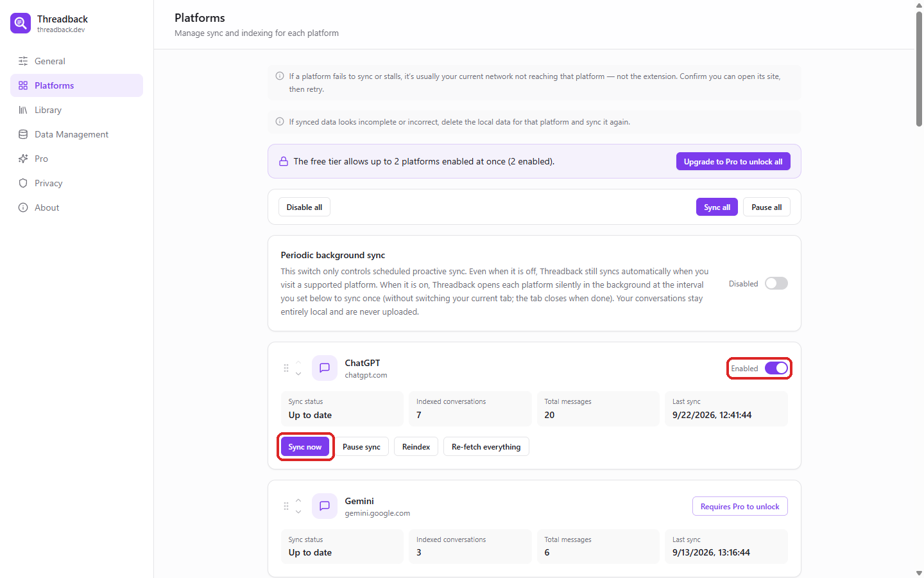Click the lock icon in free tier banner
Viewport: 924px width, 578px height.
pos(283,161)
